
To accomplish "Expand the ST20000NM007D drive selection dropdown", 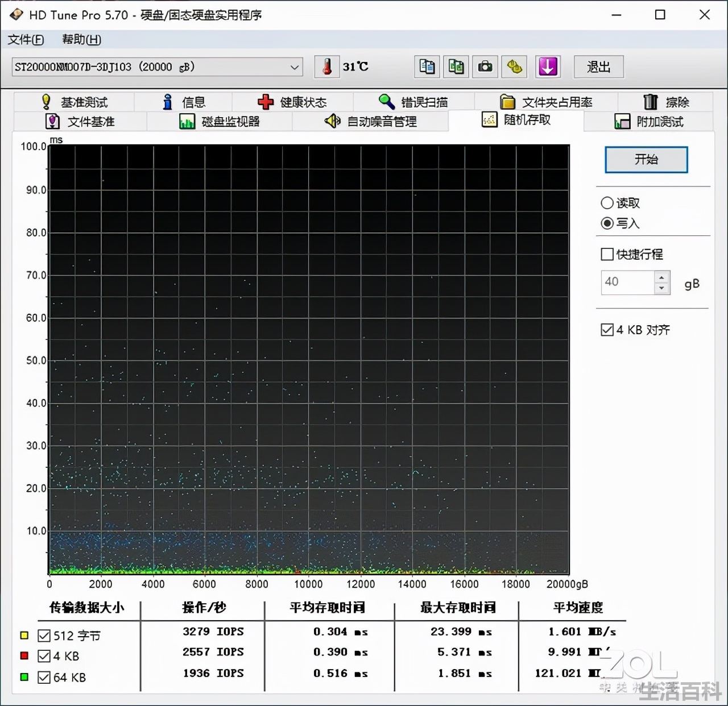I will [157, 67].
